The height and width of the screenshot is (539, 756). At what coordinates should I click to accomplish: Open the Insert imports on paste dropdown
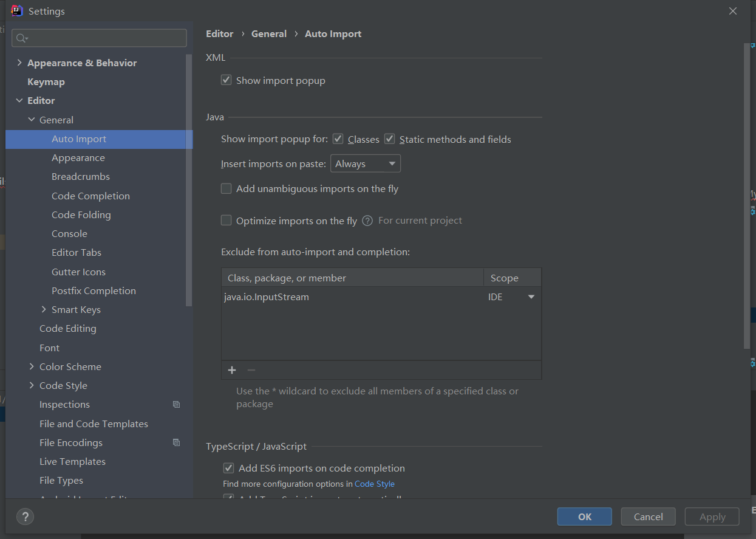pos(365,163)
